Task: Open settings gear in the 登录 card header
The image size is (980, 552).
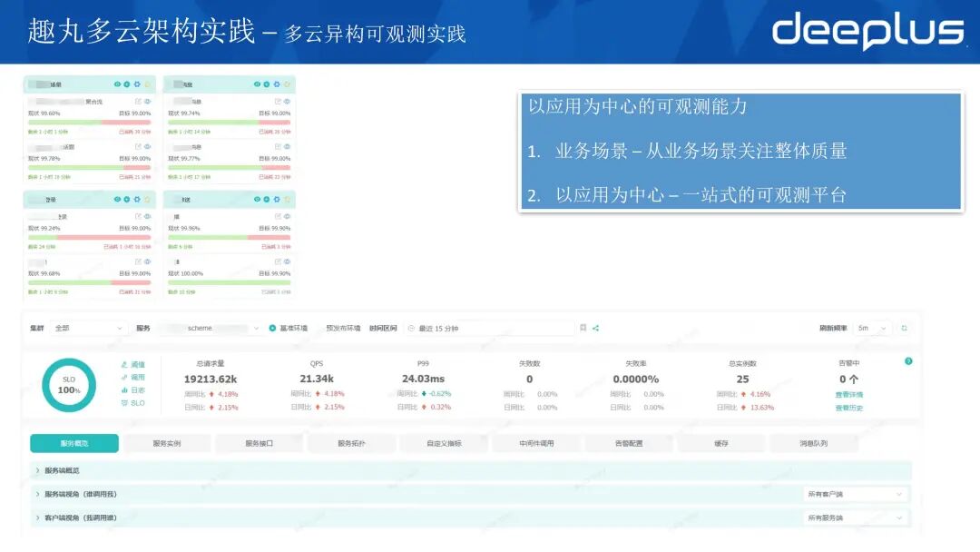Action: [x=137, y=200]
